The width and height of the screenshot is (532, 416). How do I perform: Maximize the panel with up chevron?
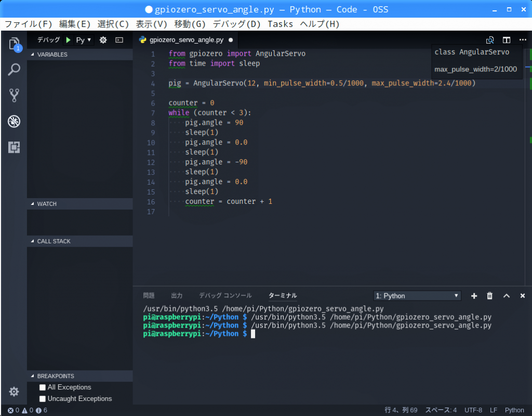(507, 296)
